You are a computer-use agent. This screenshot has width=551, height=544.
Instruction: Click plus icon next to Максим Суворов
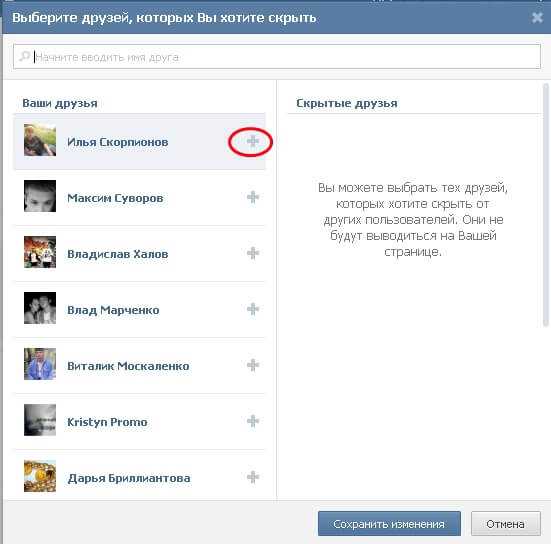[253, 197]
